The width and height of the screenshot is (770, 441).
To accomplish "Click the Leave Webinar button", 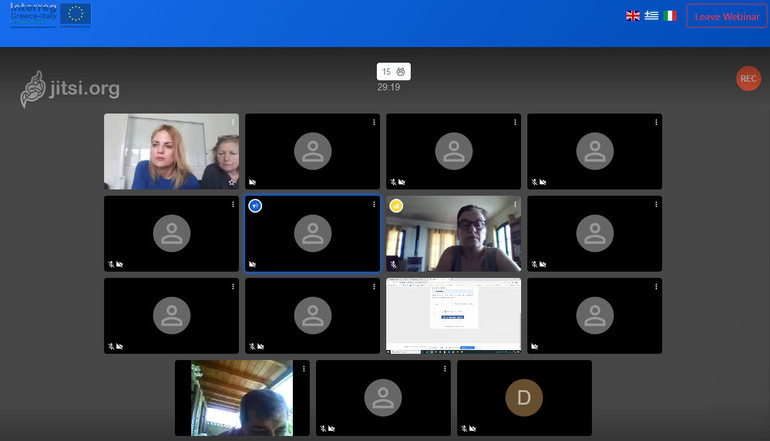I will click(727, 16).
